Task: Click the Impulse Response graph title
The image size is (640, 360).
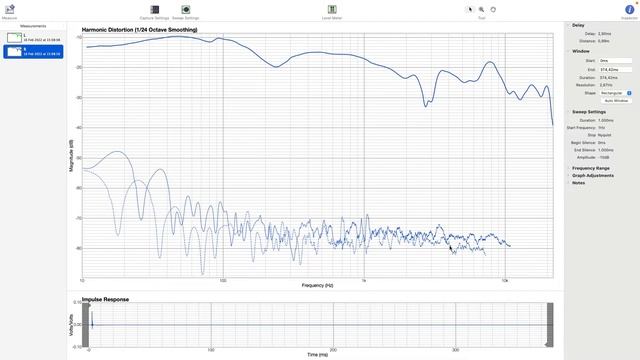Action: click(105, 299)
